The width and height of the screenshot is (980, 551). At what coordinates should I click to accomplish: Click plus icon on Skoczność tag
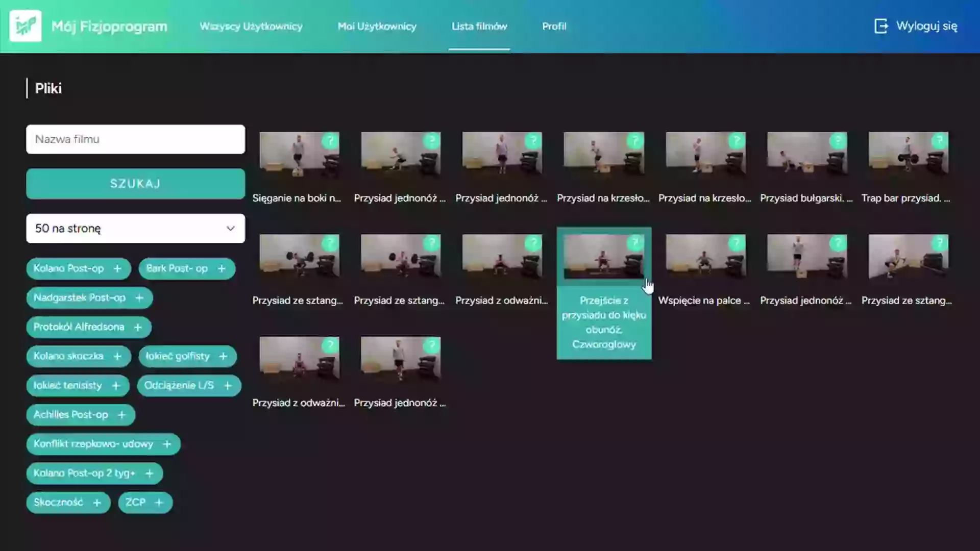pyautogui.click(x=97, y=503)
